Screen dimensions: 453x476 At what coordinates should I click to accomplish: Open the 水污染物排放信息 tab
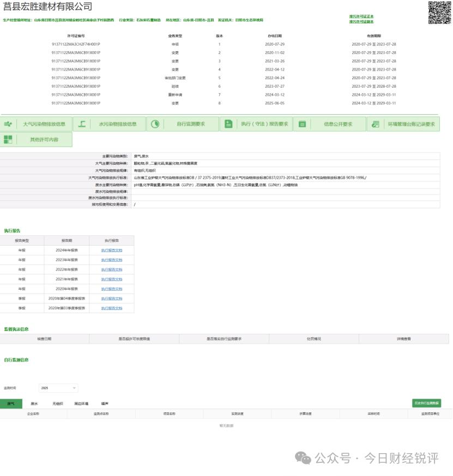click(110, 124)
